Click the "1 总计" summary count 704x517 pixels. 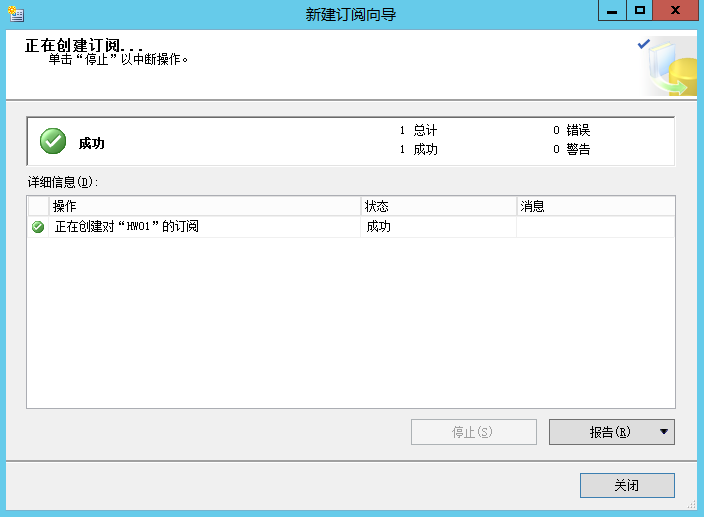(x=418, y=130)
